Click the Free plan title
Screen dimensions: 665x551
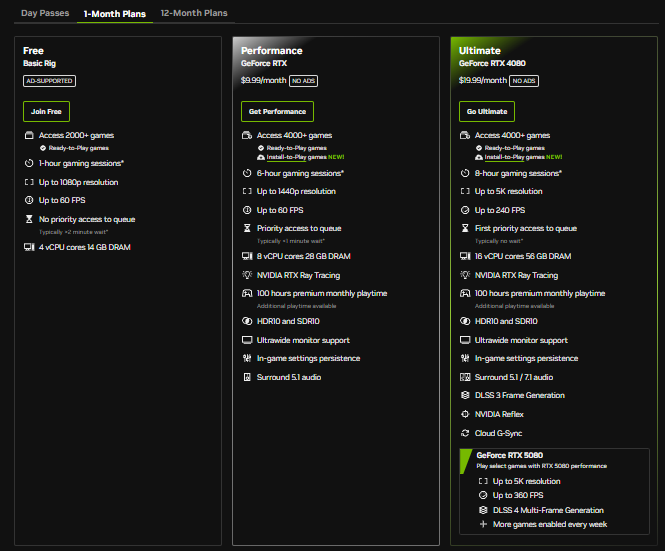pyautogui.click(x=33, y=51)
